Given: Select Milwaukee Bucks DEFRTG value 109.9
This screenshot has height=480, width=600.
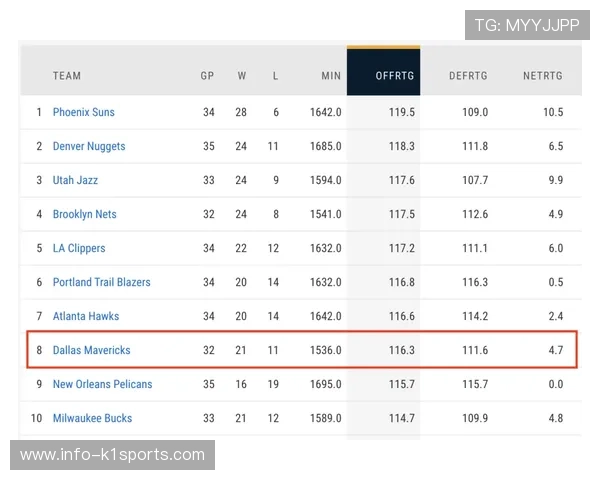Looking at the screenshot, I should click(475, 418).
